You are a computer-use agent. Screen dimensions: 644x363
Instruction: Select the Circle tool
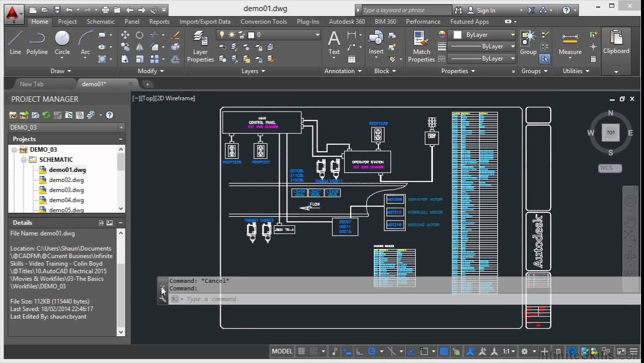[62, 42]
